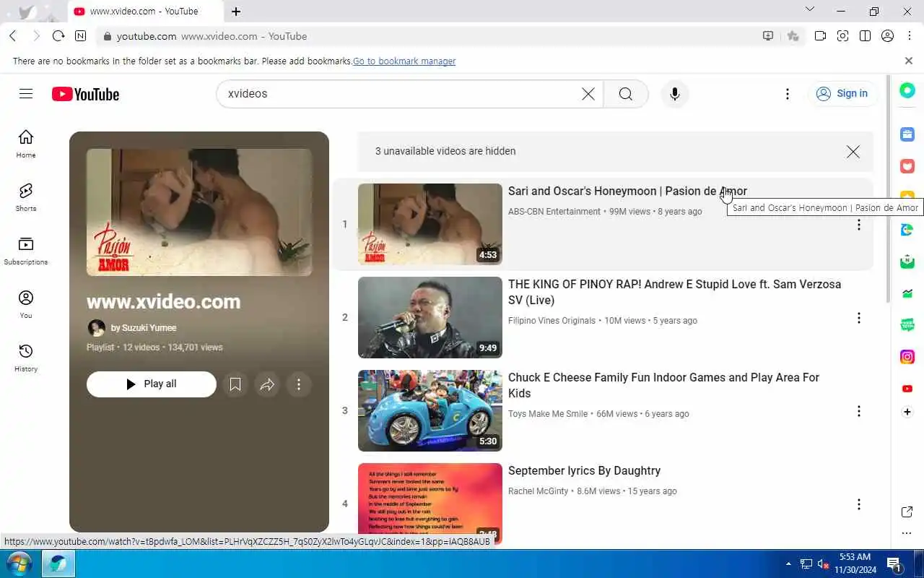Image resolution: width=924 pixels, height=578 pixels.
Task: Go back in browser navigation
Action: [x=13, y=36]
